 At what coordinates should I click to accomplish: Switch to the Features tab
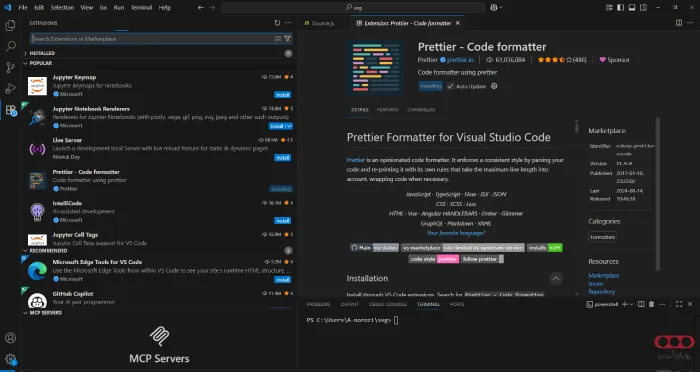(x=388, y=110)
